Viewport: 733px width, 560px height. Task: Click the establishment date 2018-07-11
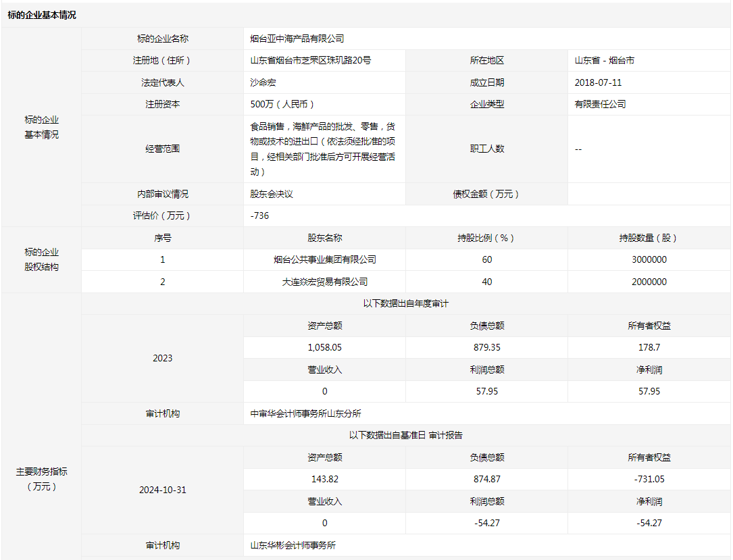[x=598, y=82]
